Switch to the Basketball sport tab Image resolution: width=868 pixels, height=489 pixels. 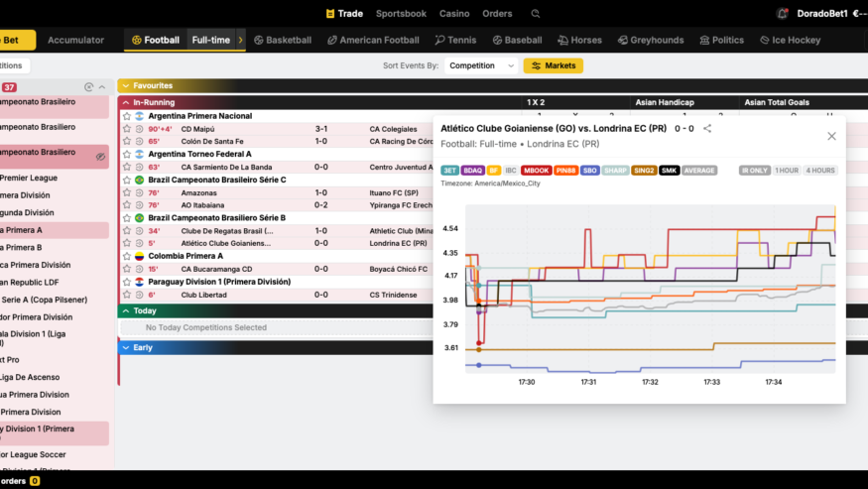click(x=282, y=41)
